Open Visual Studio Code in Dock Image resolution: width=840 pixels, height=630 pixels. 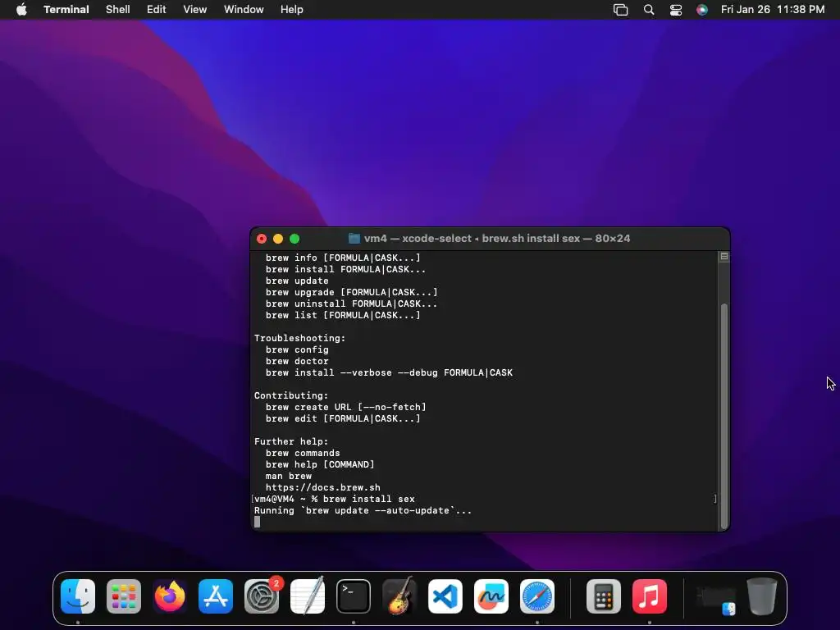445,596
